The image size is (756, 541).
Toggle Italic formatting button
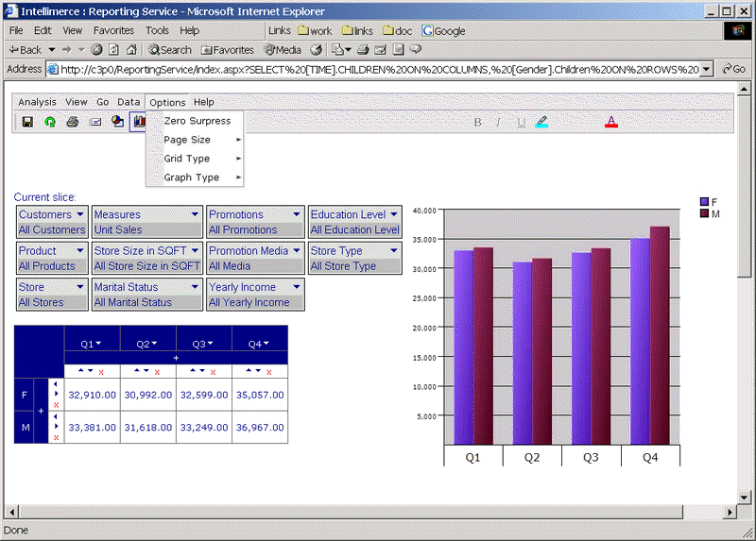(x=499, y=123)
